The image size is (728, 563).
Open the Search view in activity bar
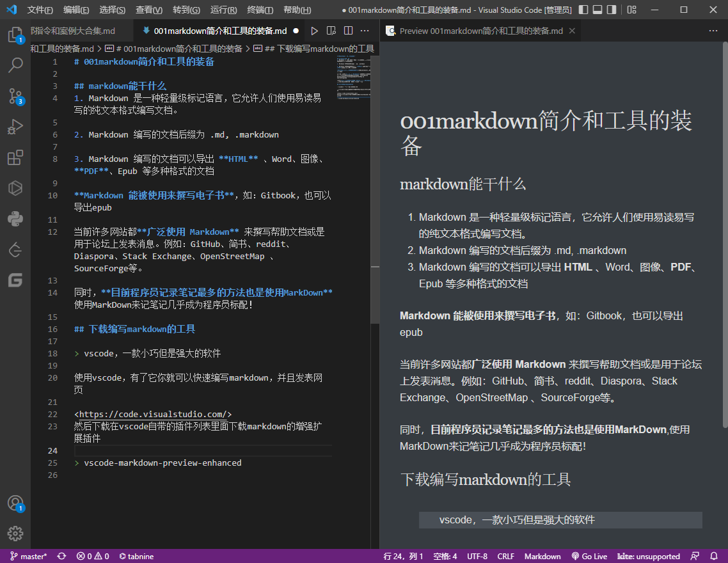(15, 65)
